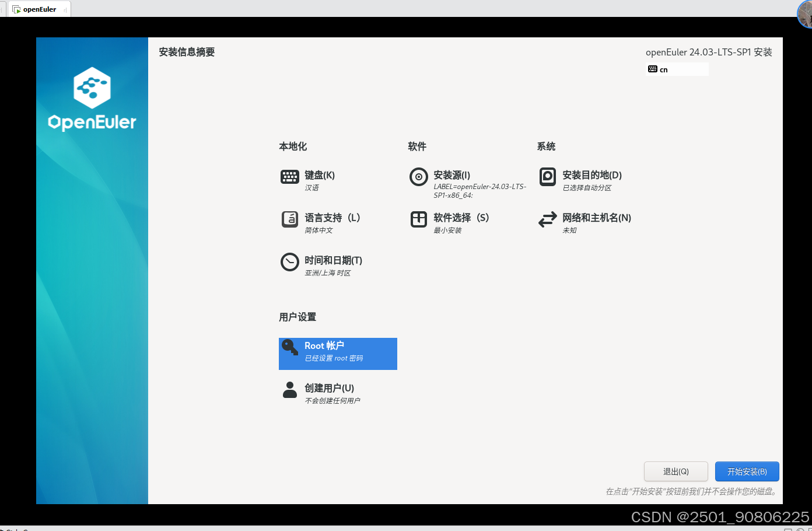Click the 安装信息摘要 page title
812x531 pixels.
point(187,52)
